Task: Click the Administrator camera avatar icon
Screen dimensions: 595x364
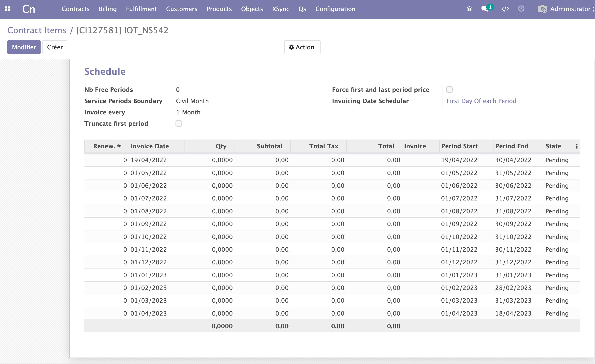Action: click(x=542, y=9)
